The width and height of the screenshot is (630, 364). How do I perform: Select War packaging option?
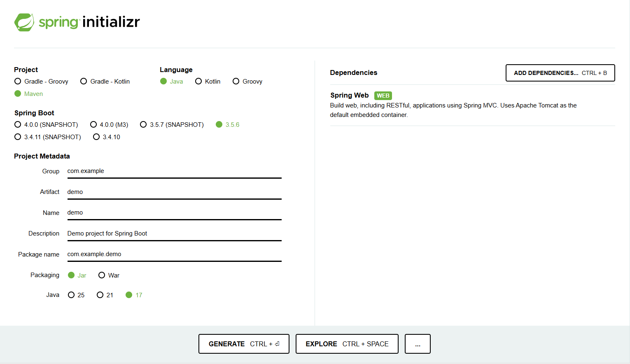click(102, 275)
